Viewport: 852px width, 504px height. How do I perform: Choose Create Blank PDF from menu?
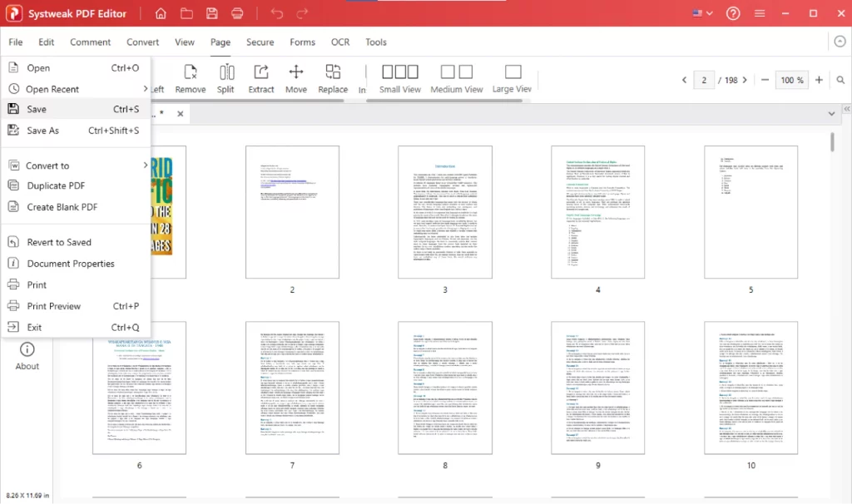click(x=62, y=206)
